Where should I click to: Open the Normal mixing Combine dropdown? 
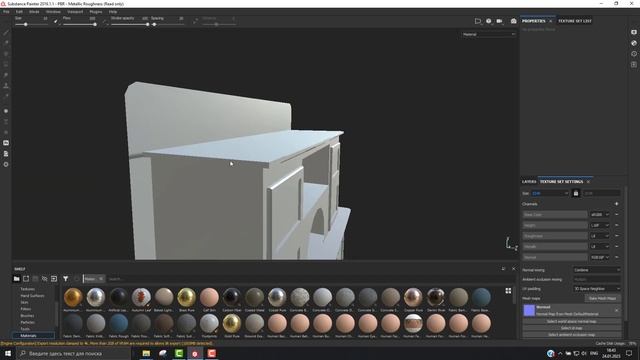(597, 270)
